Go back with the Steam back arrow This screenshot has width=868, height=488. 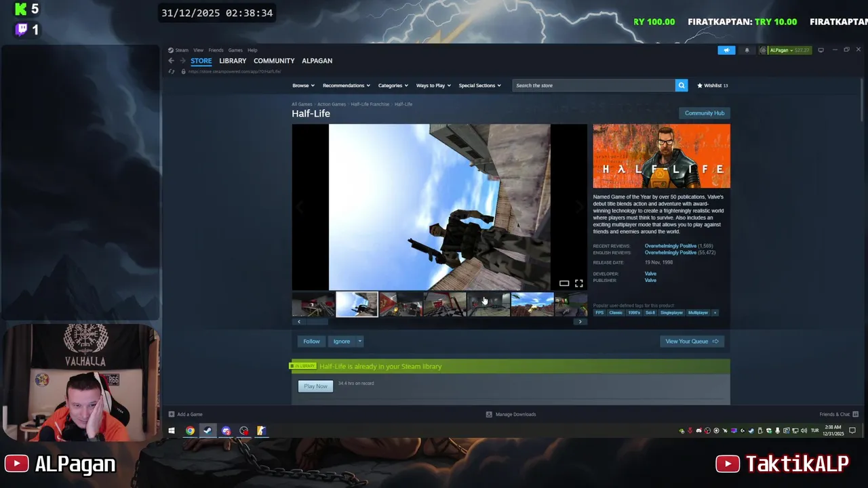pyautogui.click(x=171, y=61)
